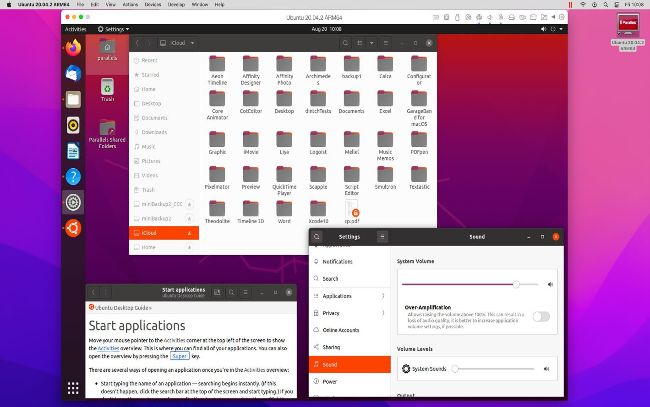Image resolution: width=650 pixels, height=407 pixels.
Task: Open Rhythmbox music player in dock
Action: [73, 125]
